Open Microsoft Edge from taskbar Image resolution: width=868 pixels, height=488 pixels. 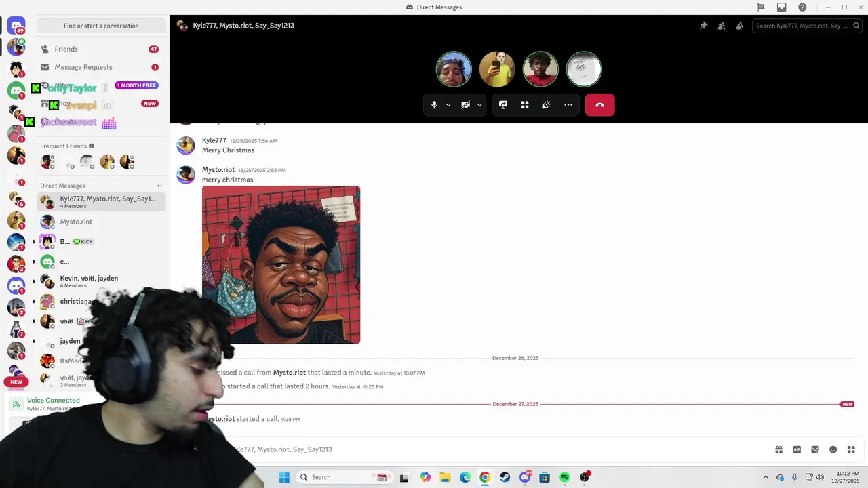(465, 477)
